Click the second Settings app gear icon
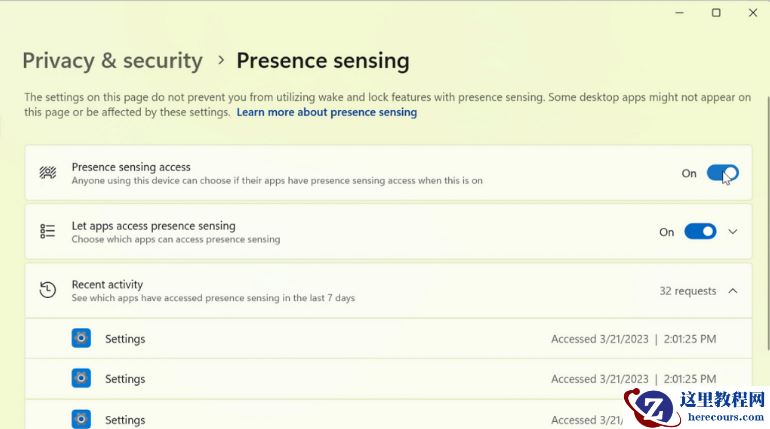The width and height of the screenshot is (770, 429). [81, 379]
